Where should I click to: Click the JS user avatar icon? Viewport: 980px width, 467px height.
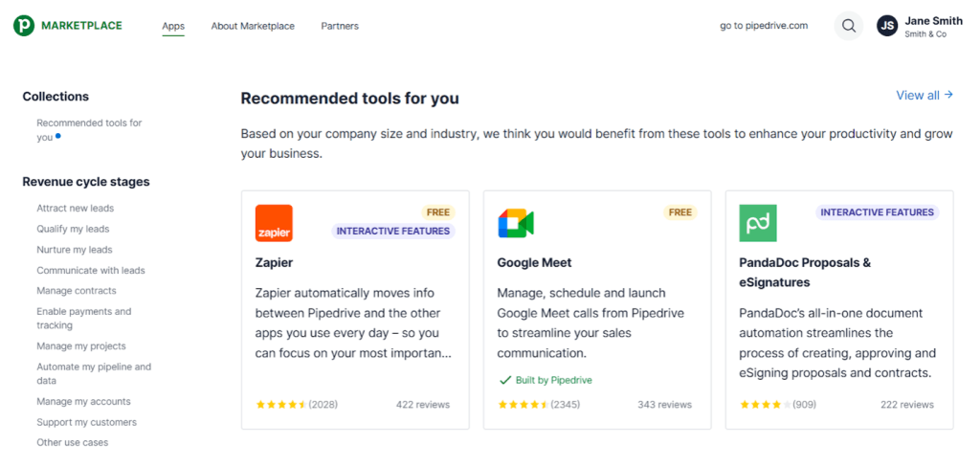pyautogui.click(x=887, y=26)
